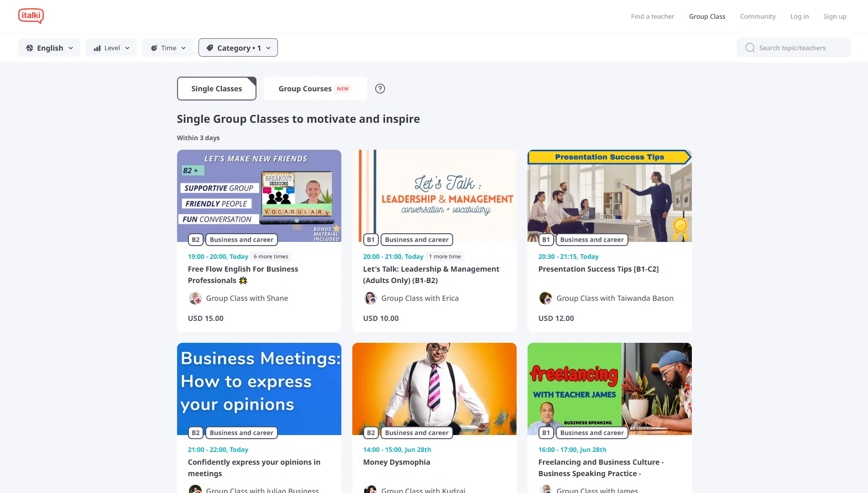Open Let's Talk: Leadership & Management class
This screenshot has width=868, height=493.
[431, 275]
